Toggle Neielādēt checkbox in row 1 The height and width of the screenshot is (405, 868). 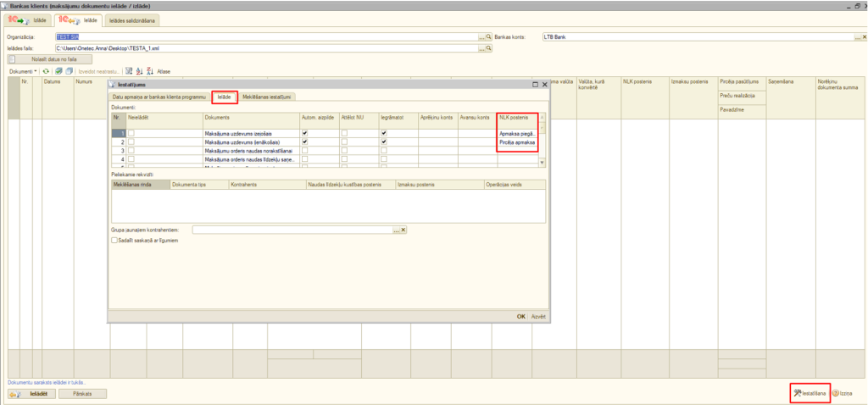(131, 134)
